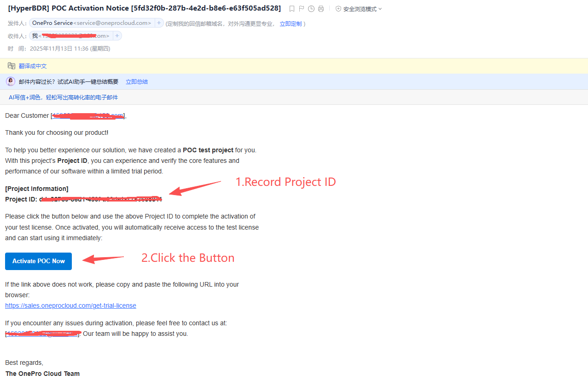Viewport: 588px width, 386px height.
Task: Flag this email with the flag icon
Action: (302, 9)
